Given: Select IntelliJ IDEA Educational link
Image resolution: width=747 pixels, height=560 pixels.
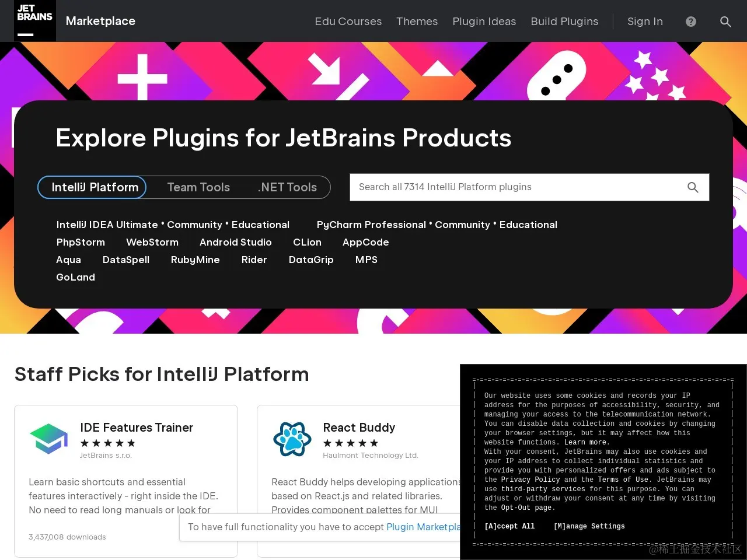Looking at the screenshot, I should coord(260,225).
